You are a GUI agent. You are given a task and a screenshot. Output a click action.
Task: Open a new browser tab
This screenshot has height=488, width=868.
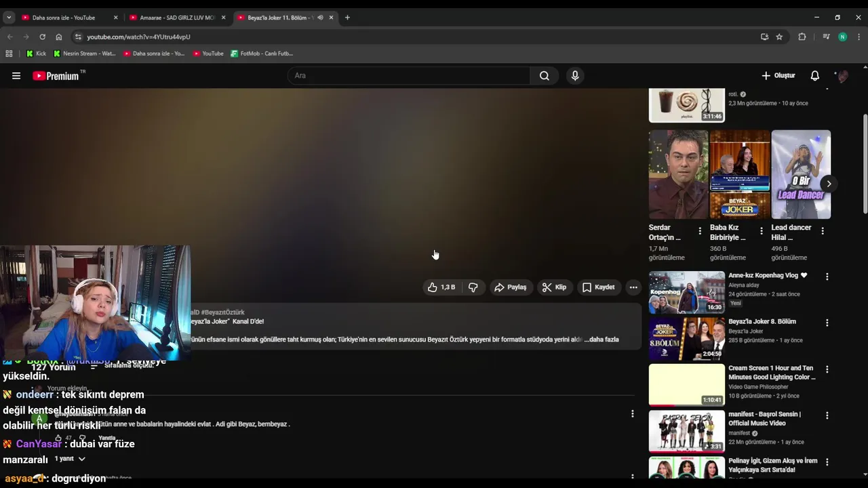(x=347, y=18)
